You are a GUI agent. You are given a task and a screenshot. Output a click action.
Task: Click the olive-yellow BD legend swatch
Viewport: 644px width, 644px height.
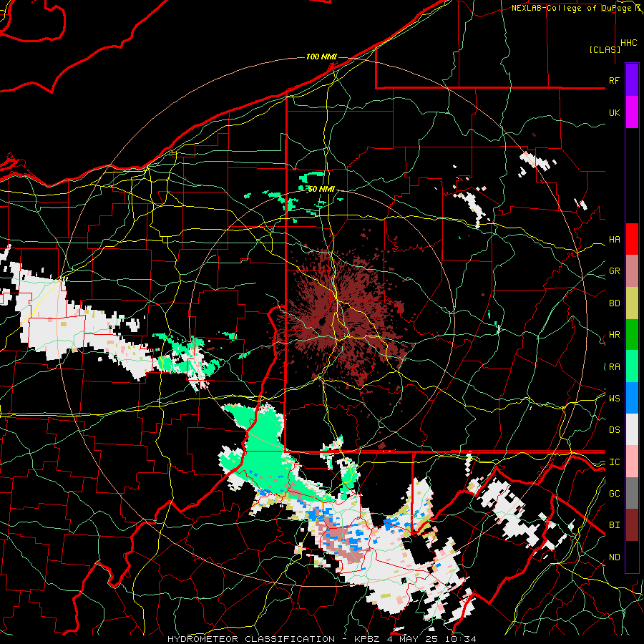[x=632, y=303]
